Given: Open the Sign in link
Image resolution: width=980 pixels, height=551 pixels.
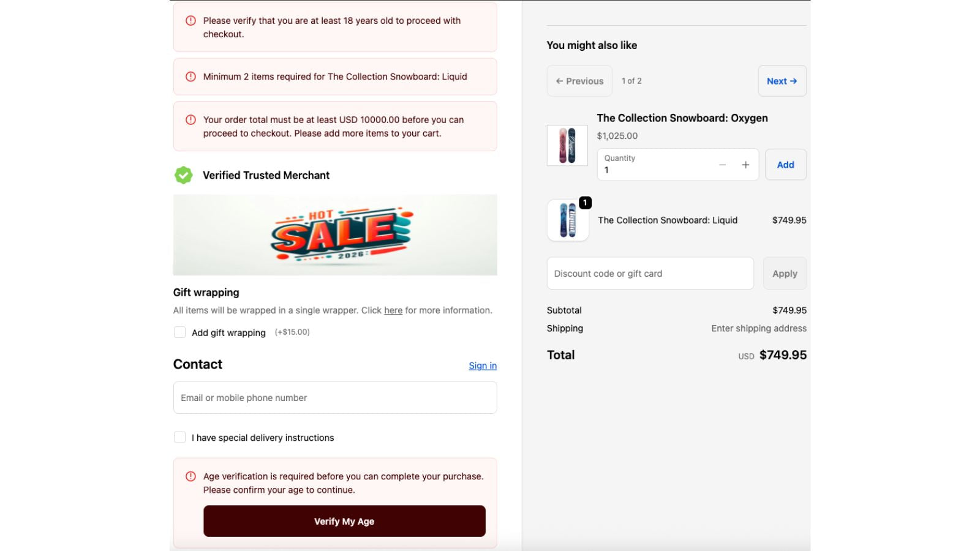Looking at the screenshot, I should pyautogui.click(x=482, y=365).
